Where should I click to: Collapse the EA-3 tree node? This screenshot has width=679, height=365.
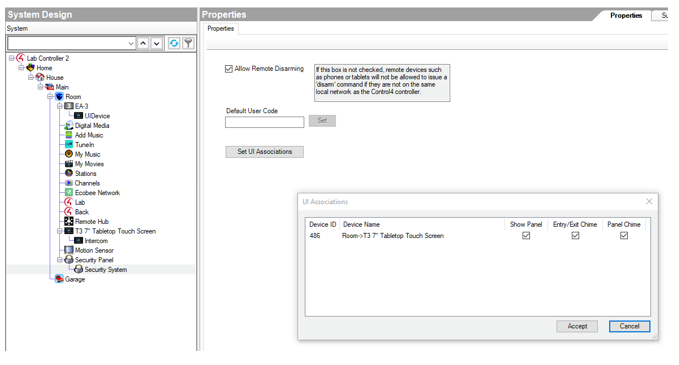tap(60, 106)
